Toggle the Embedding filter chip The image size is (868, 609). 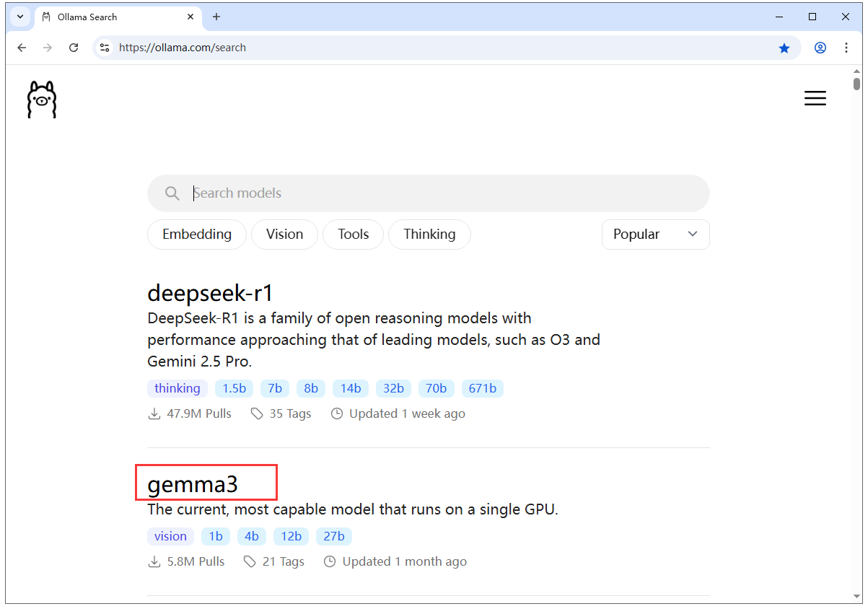[196, 234]
